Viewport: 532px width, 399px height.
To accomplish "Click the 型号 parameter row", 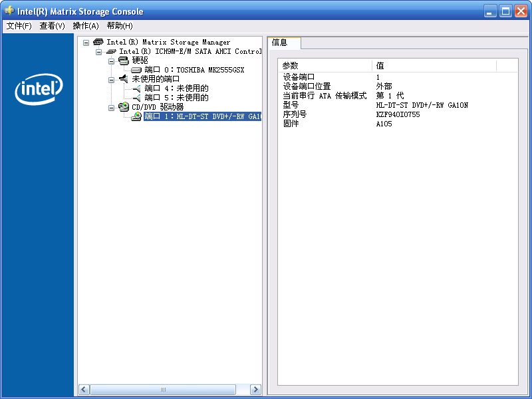I will [x=398, y=105].
